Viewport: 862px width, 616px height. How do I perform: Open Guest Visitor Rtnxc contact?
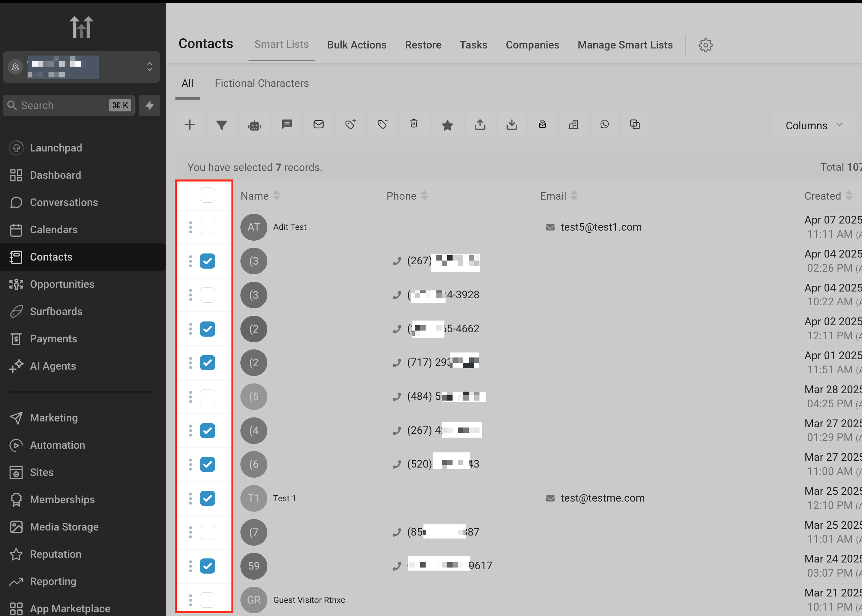(x=309, y=600)
